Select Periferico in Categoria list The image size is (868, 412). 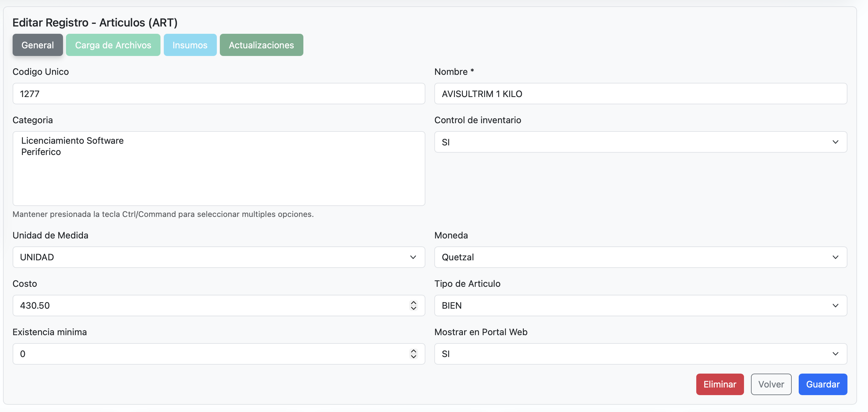point(41,152)
